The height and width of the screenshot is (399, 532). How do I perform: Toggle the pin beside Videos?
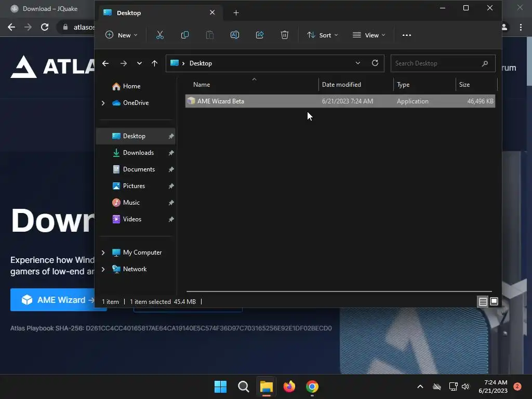(x=171, y=219)
